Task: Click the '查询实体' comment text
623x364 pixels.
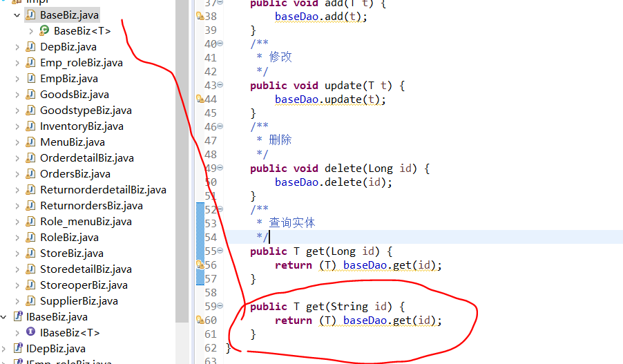Action: point(292,222)
